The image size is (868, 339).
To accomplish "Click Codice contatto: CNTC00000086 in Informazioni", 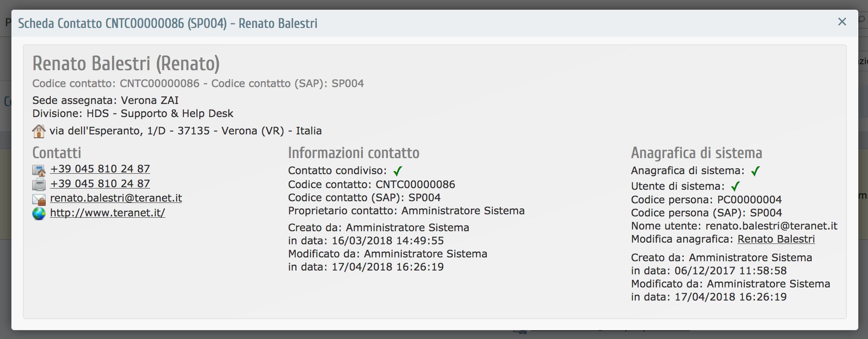I will click(x=371, y=184).
